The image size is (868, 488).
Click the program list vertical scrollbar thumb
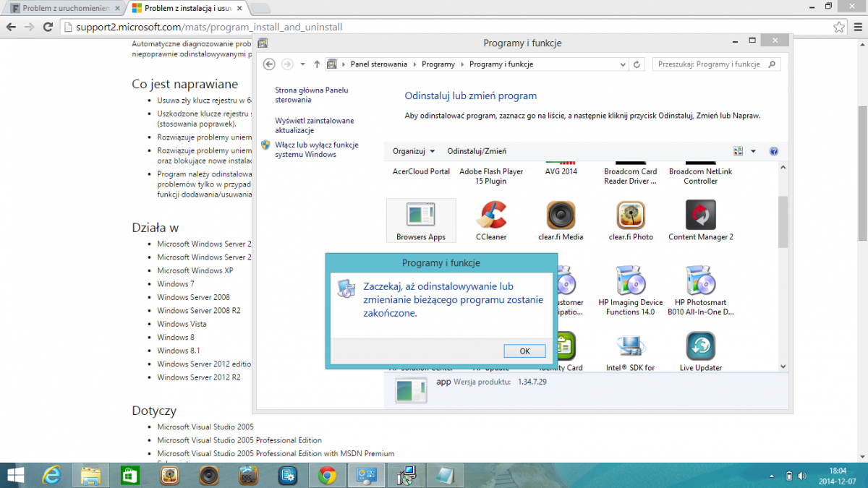(783, 221)
